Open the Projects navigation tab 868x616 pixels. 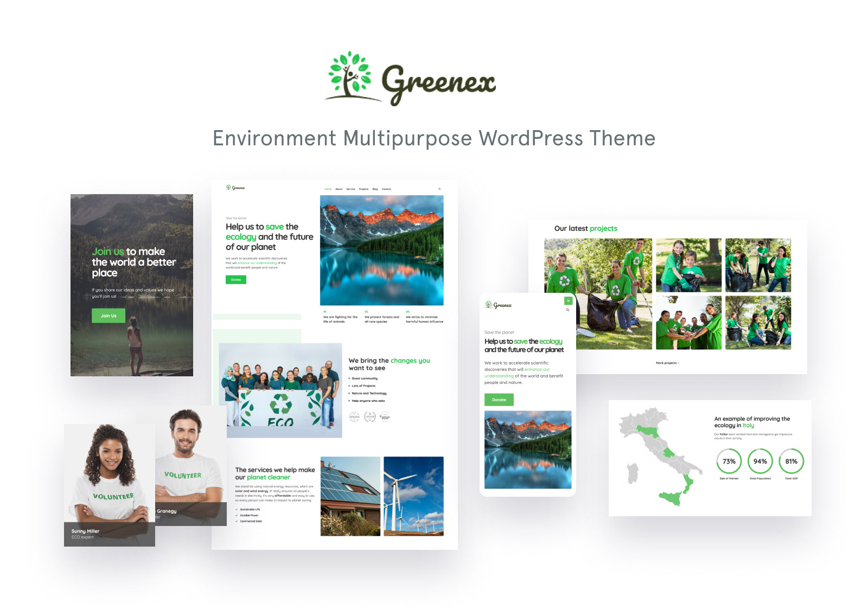(363, 189)
